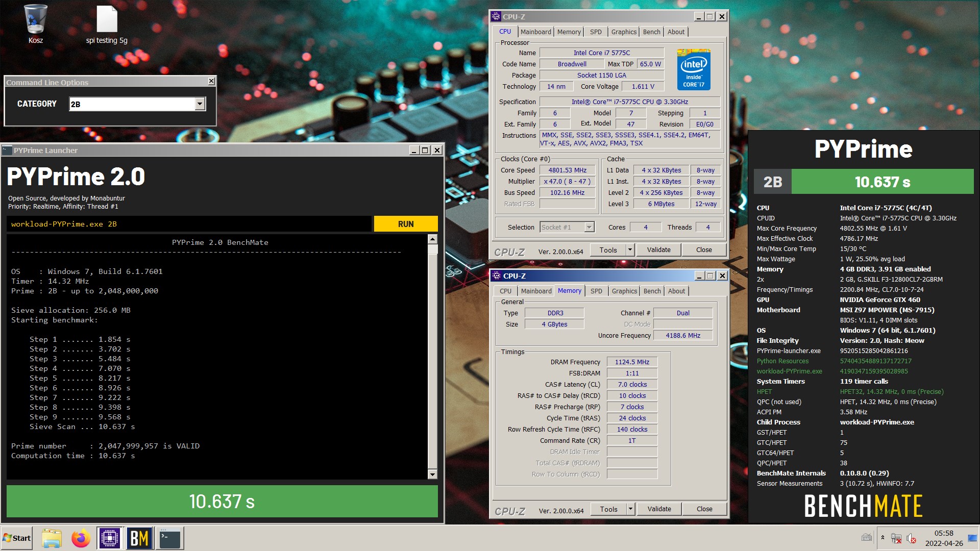980x551 pixels.
Task: Click the muted volume tray icon
Action: (911, 538)
